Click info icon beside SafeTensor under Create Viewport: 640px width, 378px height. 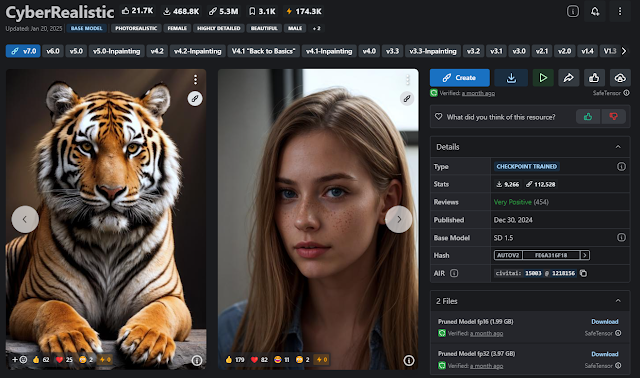627,93
